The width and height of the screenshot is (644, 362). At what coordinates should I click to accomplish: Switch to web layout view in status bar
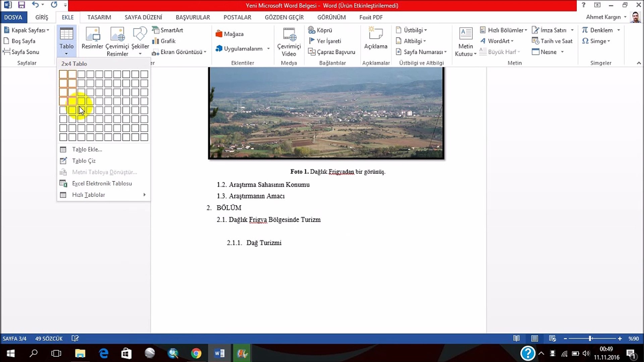[552, 339]
